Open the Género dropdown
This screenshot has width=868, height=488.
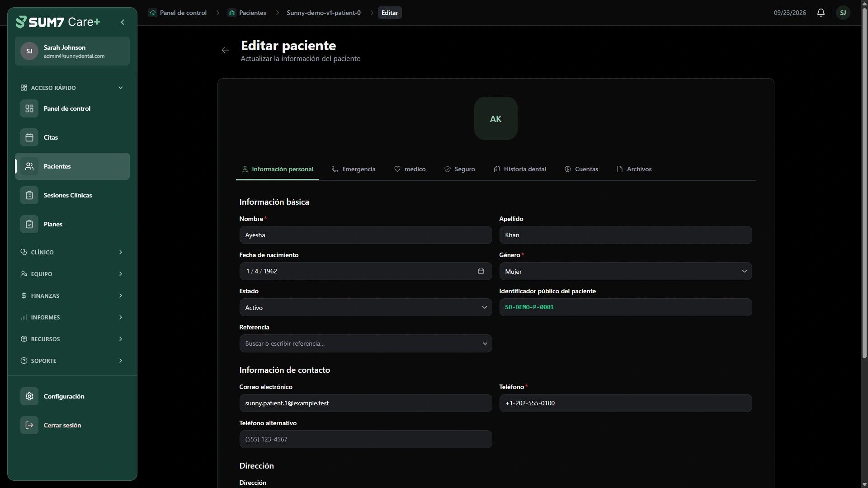[x=626, y=271]
